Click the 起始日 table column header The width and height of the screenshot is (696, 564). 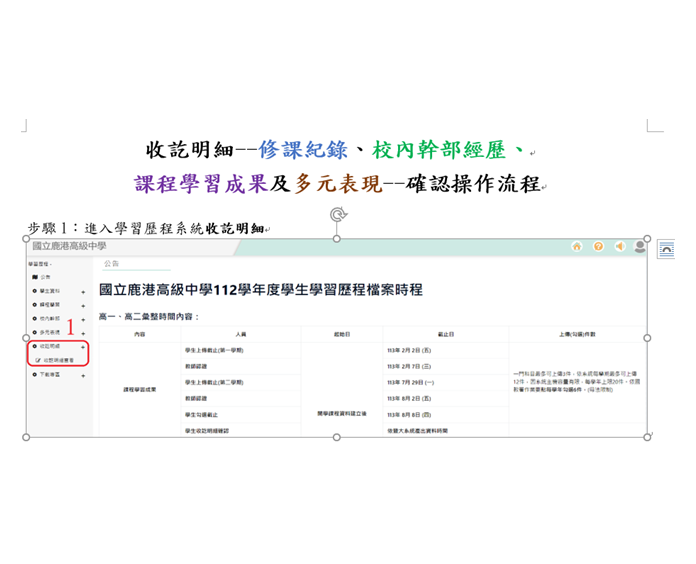(342, 334)
